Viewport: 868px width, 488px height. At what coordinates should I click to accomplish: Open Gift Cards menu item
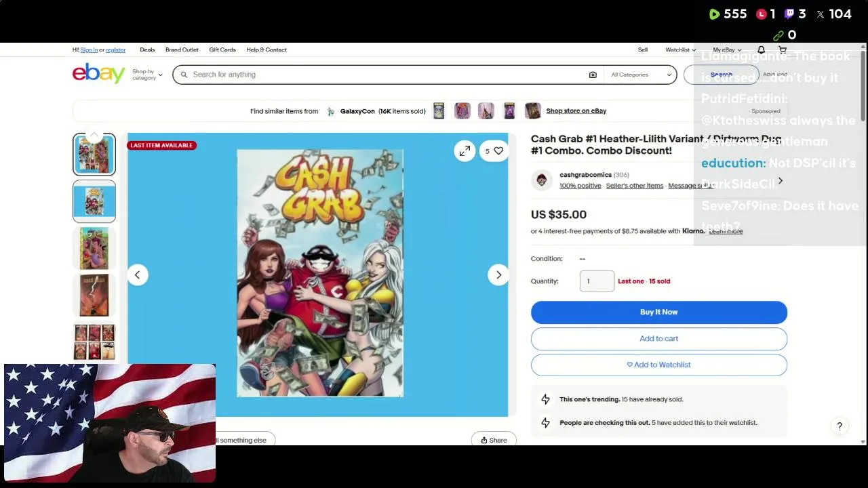222,49
